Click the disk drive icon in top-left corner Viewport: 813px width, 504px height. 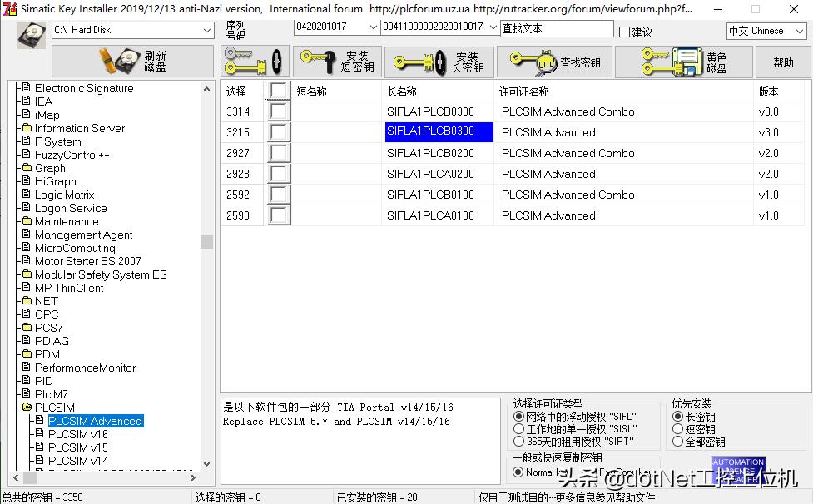[x=30, y=35]
